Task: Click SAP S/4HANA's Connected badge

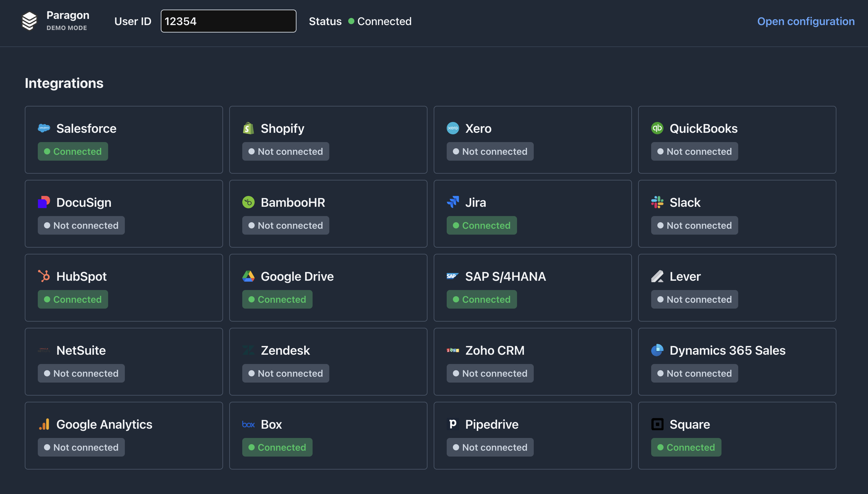Action: [482, 299]
